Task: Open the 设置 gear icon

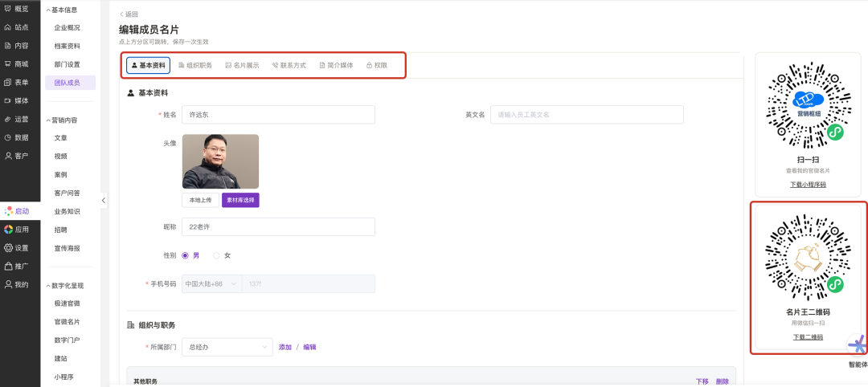Action: (x=8, y=247)
